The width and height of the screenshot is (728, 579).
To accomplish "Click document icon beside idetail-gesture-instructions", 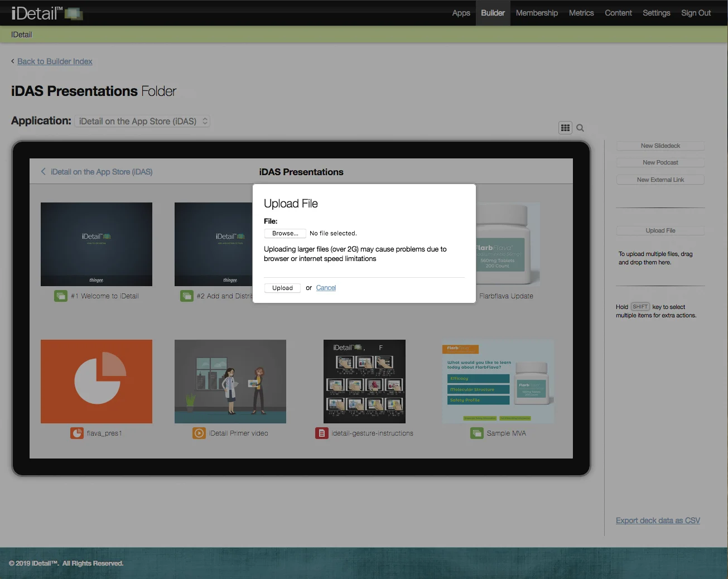I will click(322, 433).
